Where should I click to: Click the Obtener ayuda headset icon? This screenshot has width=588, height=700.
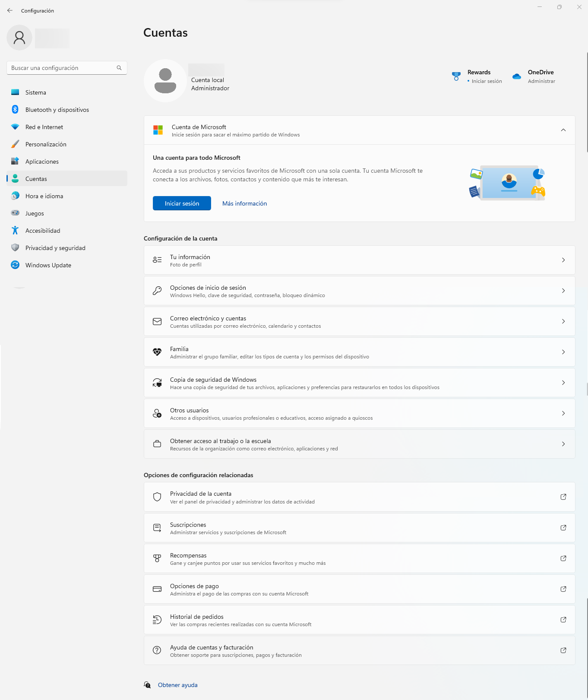pos(147,685)
